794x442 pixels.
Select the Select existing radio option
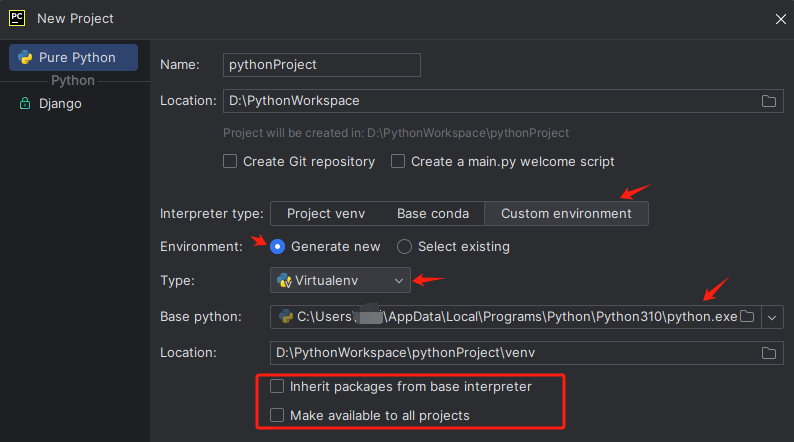click(404, 247)
